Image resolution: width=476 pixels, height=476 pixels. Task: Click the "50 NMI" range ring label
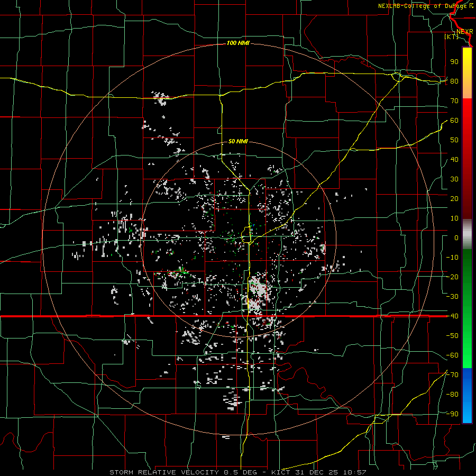click(238, 141)
